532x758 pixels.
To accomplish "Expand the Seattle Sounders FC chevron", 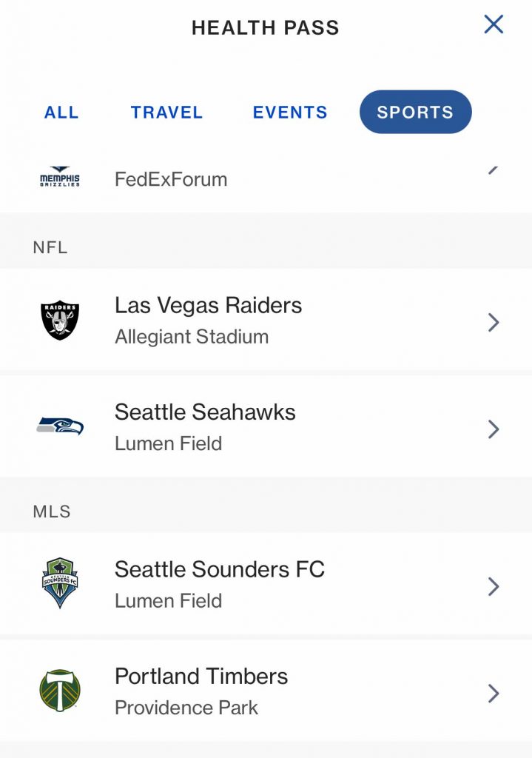I will click(x=494, y=586).
